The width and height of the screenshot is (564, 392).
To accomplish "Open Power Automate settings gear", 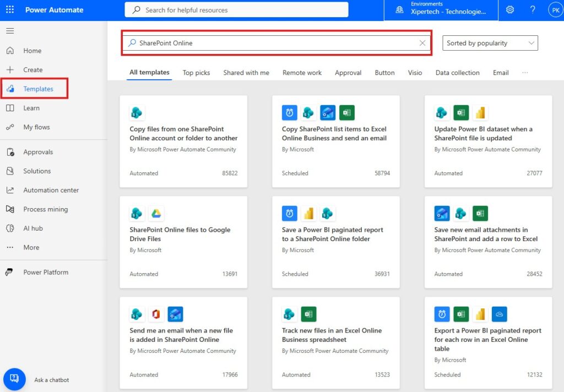I will click(x=510, y=9).
